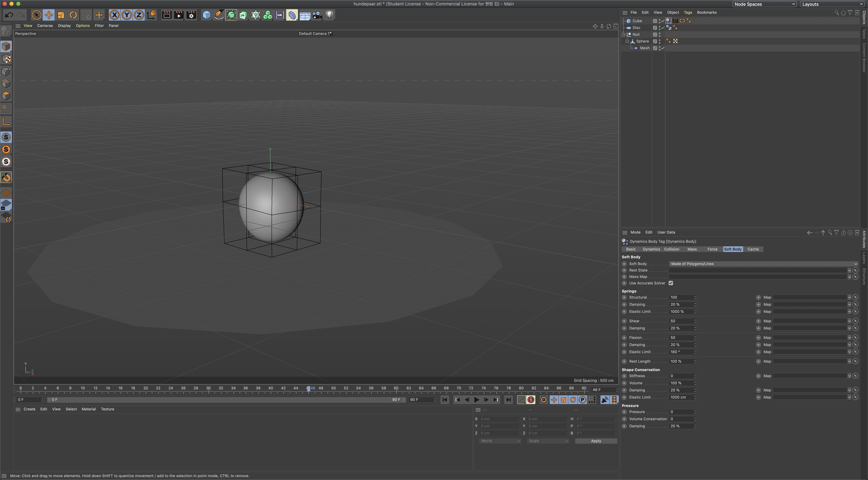Jump to the start of animation
868x480 pixels.
tap(445, 400)
